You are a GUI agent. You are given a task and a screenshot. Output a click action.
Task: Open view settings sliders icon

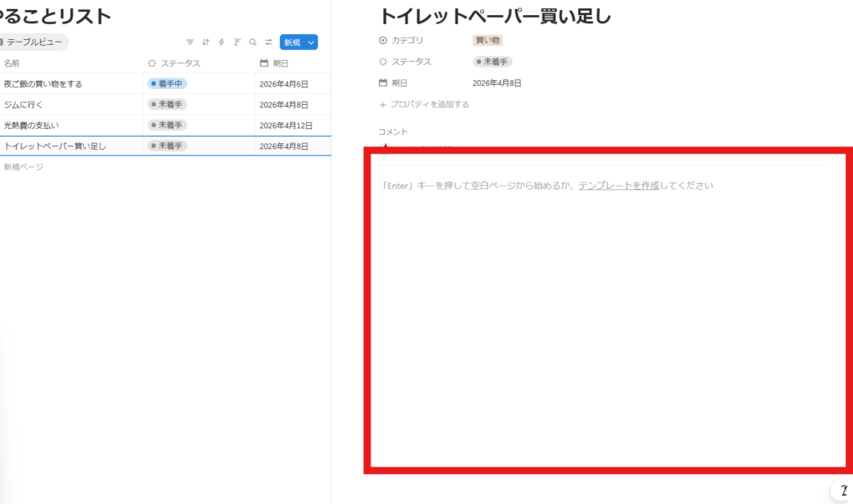coord(269,42)
